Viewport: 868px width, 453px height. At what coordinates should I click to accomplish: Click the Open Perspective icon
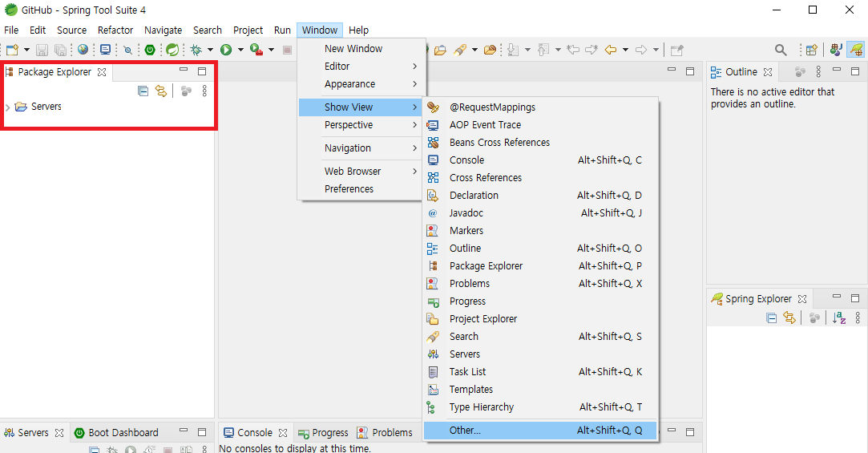pyautogui.click(x=812, y=50)
